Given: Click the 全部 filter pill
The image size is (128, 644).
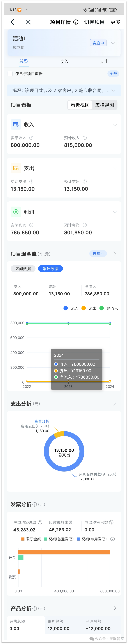Looking at the screenshot, I should (113, 74).
